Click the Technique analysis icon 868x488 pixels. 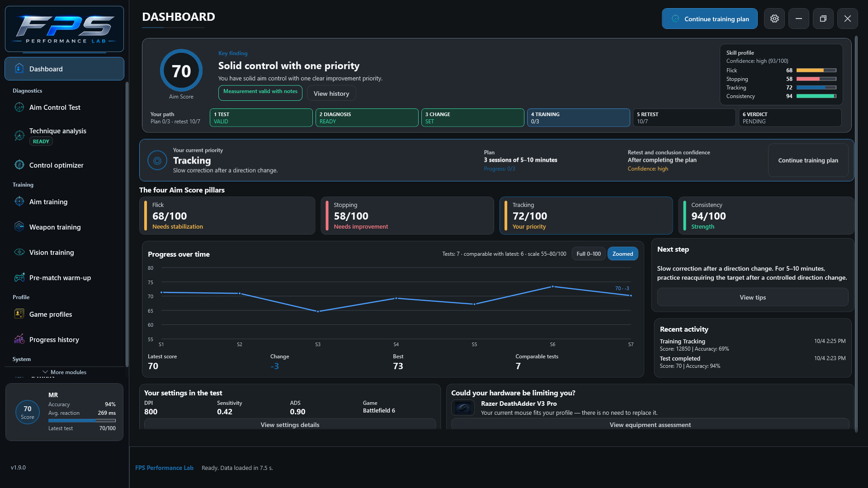coord(19,136)
